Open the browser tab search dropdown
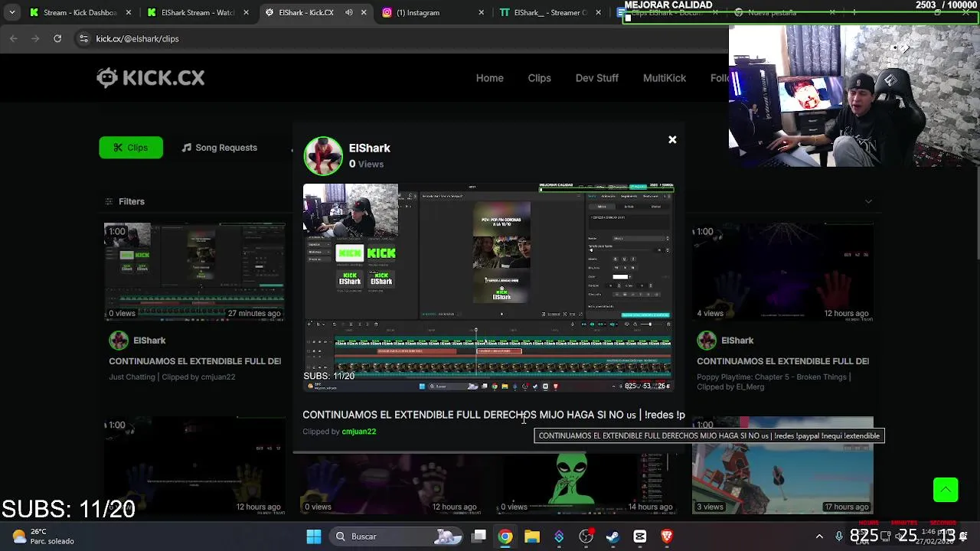 [11, 12]
